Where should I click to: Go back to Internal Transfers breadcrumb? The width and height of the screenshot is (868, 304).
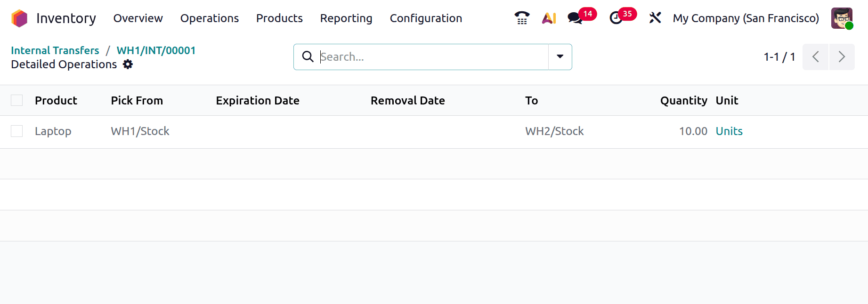[x=55, y=50]
